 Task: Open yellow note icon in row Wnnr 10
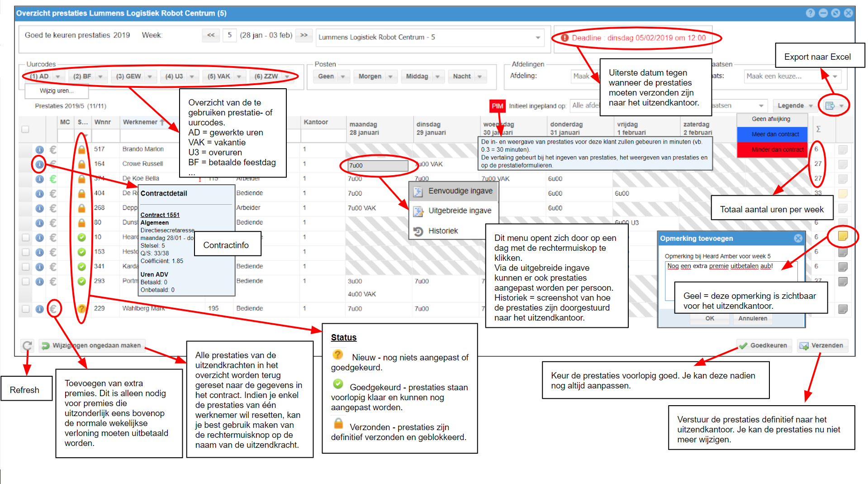point(843,236)
